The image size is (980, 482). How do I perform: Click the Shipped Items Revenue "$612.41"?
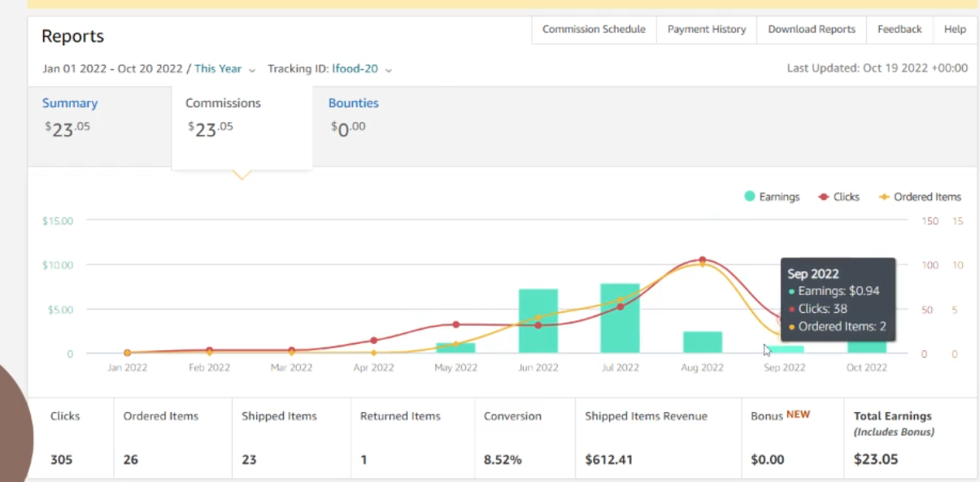click(x=610, y=459)
